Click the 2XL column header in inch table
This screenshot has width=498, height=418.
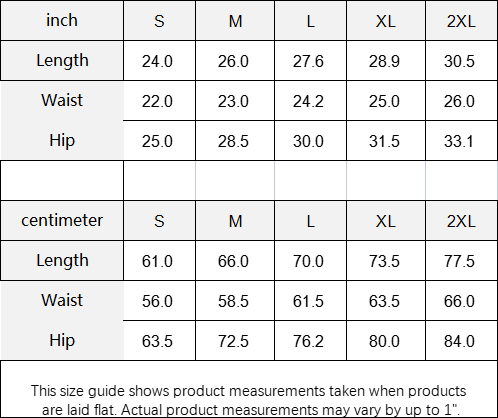(461, 21)
